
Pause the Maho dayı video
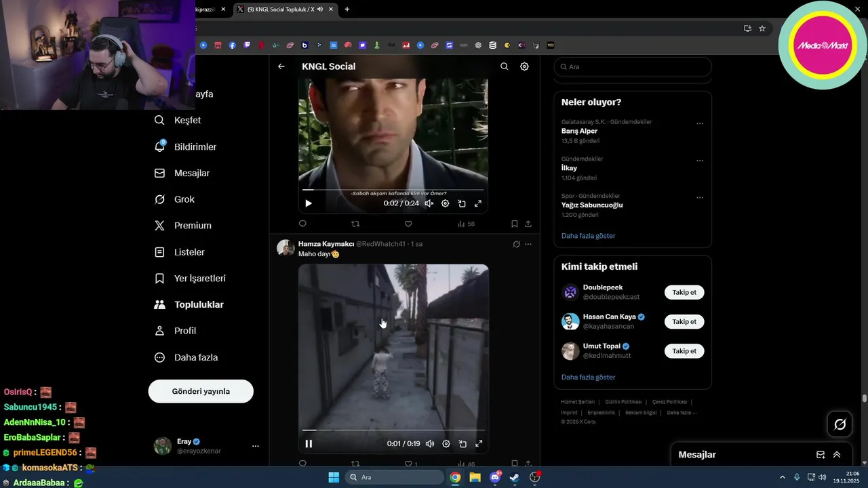[309, 444]
